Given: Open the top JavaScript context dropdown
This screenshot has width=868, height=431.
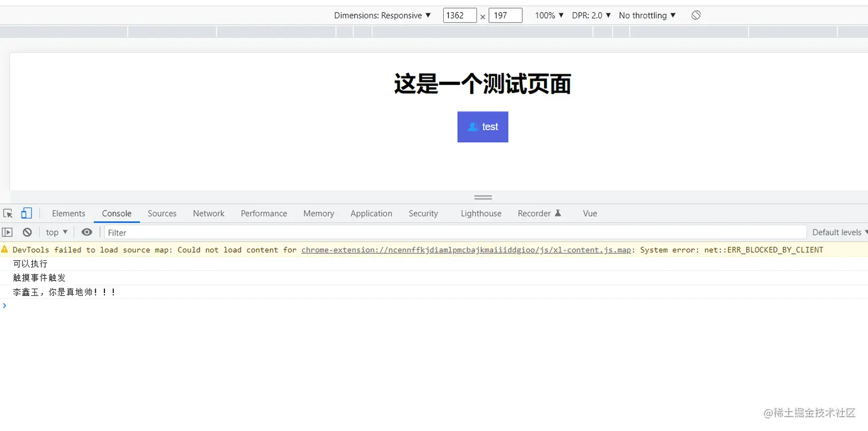Looking at the screenshot, I should point(57,232).
